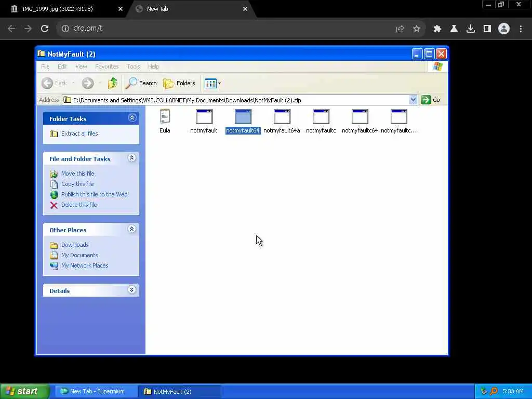This screenshot has height=399, width=532.
Task: Open the Help menu
Action: click(x=153, y=66)
